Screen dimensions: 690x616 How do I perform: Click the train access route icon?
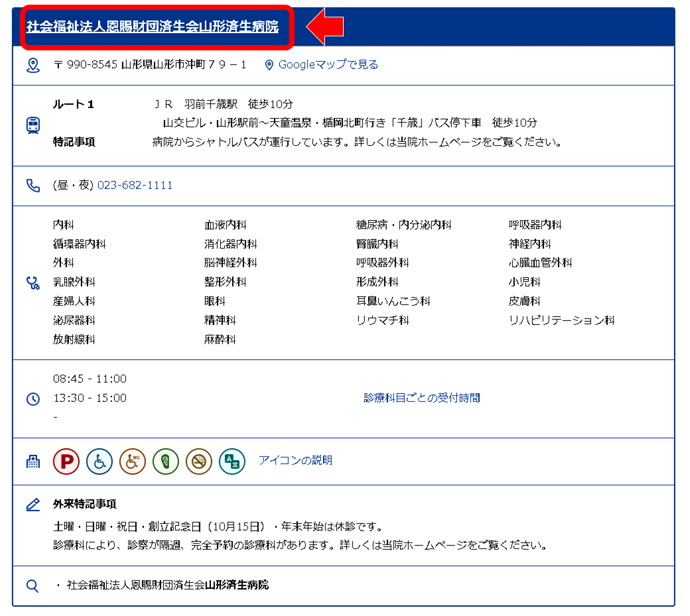coord(33,125)
